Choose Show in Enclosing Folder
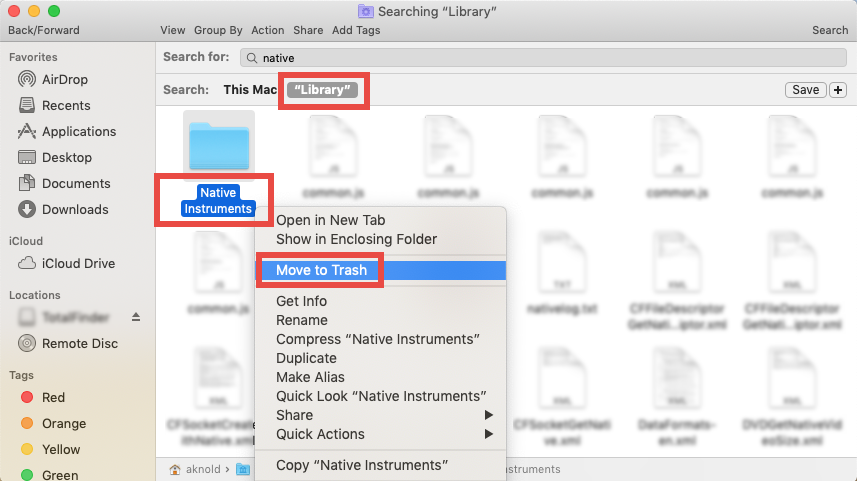Image resolution: width=857 pixels, height=481 pixels. pos(356,239)
